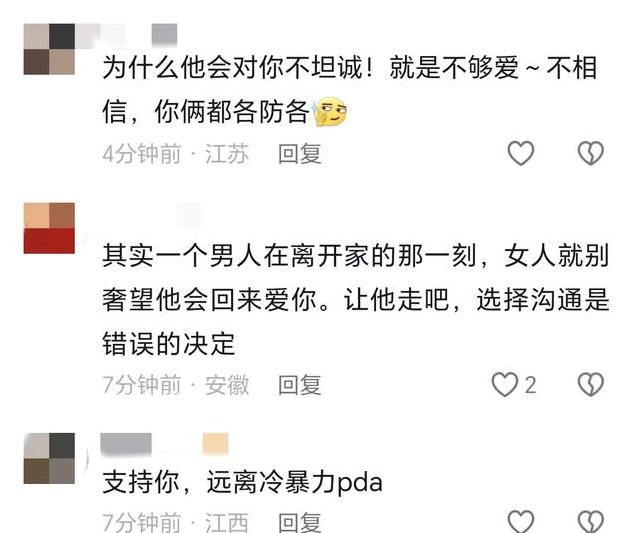636x533 pixels.
Task: Reply to the comment posted 4分钟前
Action: pyautogui.click(x=300, y=154)
